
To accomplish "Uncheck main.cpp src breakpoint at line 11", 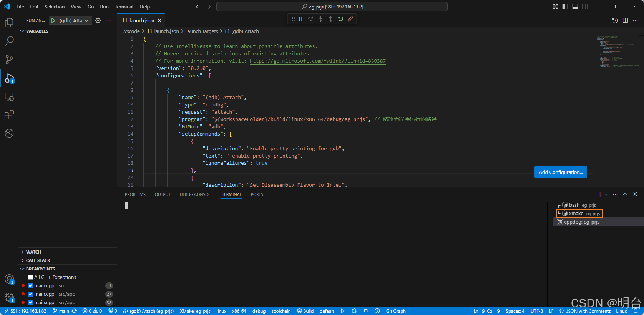I will [x=31, y=286].
